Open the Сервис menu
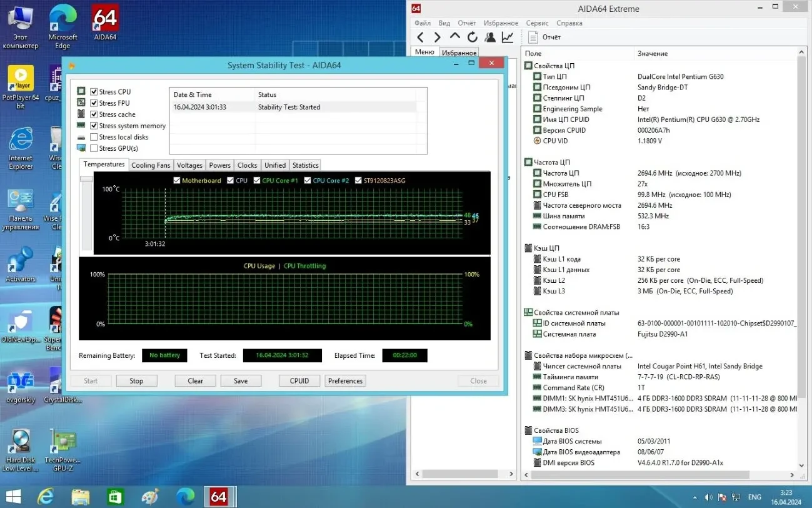This screenshot has width=812, height=508. click(536, 23)
